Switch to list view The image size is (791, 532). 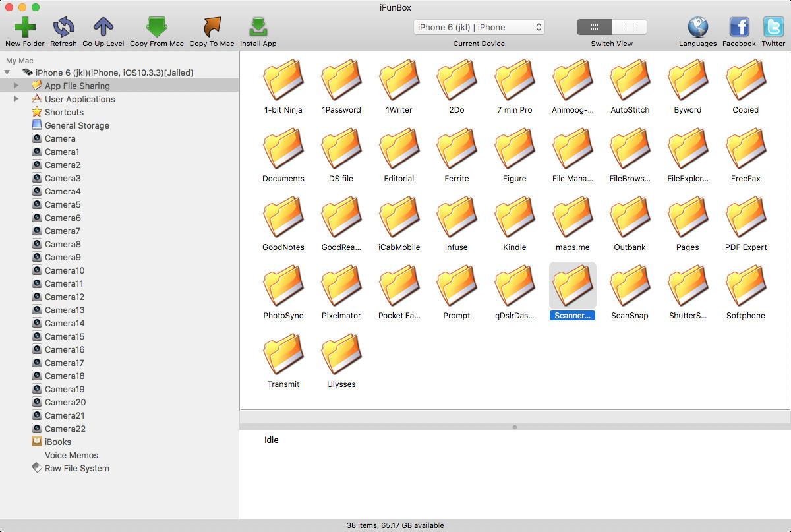coord(630,27)
